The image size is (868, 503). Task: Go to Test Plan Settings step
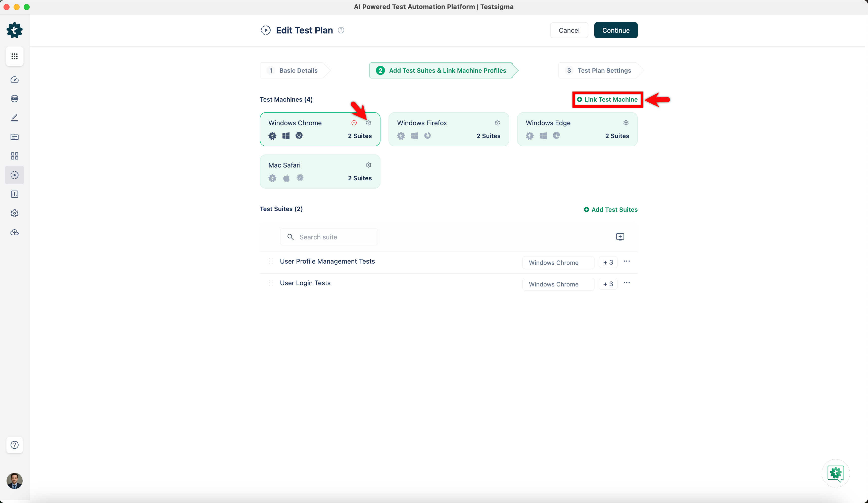coord(600,71)
